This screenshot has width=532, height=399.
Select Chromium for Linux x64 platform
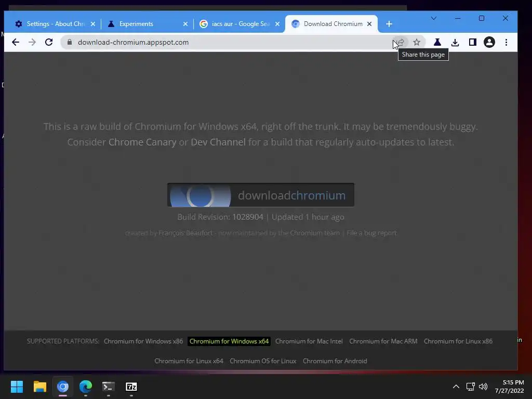point(189,361)
